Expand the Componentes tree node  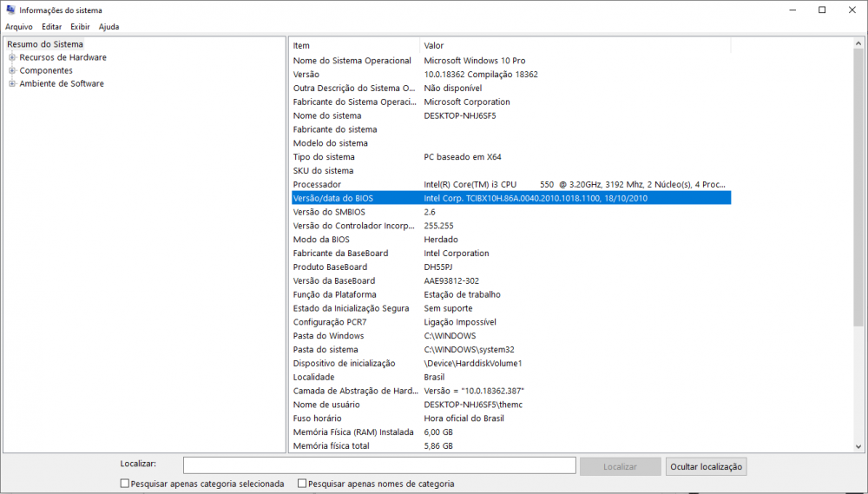click(12, 70)
